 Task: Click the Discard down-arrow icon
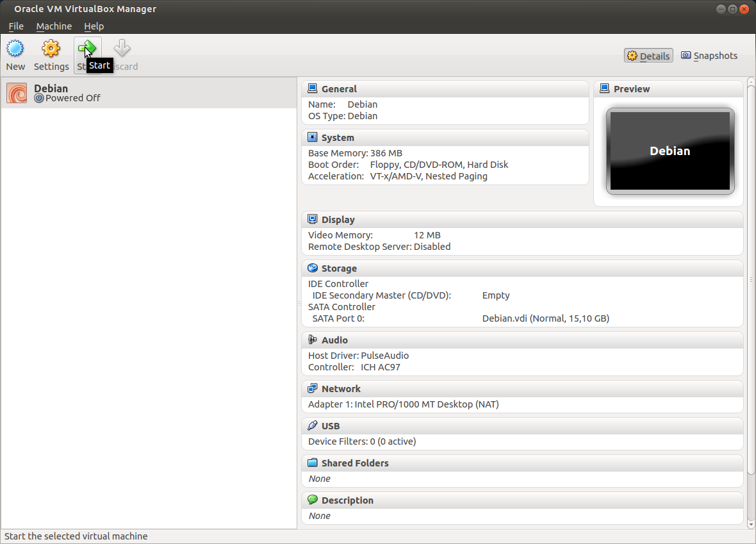point(122,49)
